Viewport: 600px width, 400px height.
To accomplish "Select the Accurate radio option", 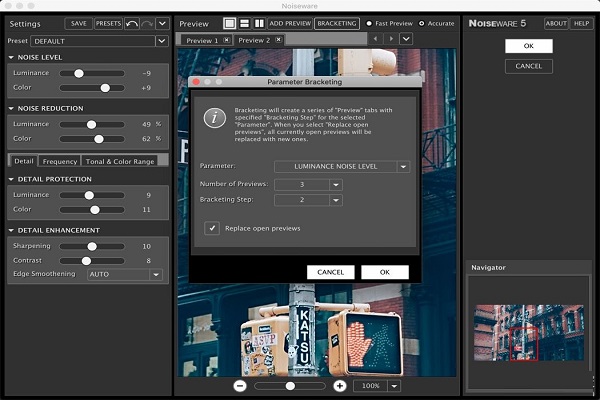I will (x=422, y=23).
